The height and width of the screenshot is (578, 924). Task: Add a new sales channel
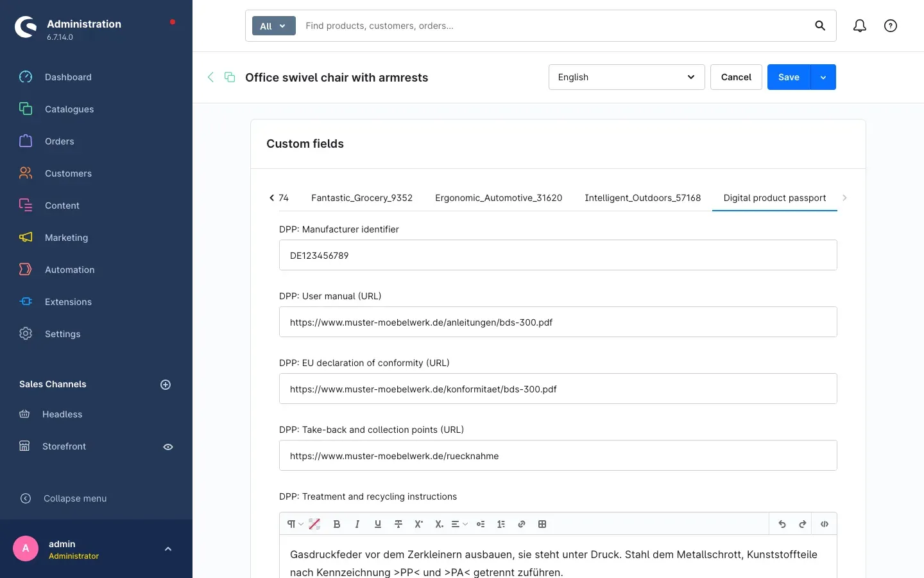pyautogui.click(x=166, y=385)
